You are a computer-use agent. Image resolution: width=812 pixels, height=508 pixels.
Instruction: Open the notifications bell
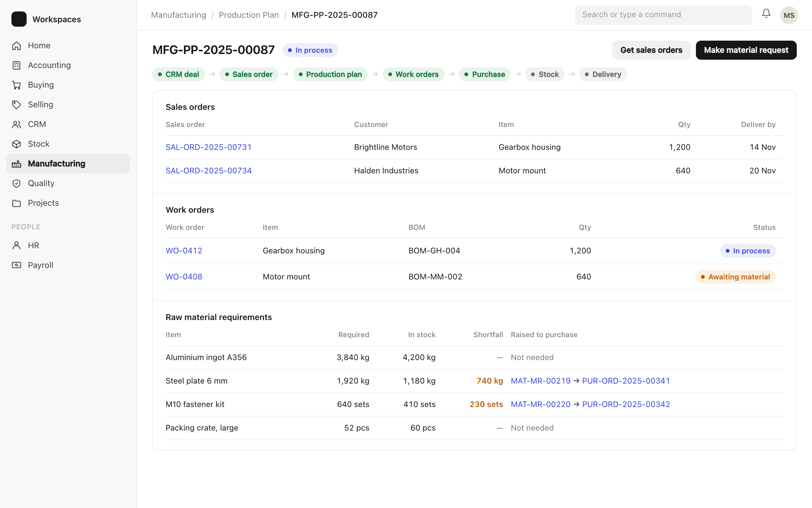766,14
